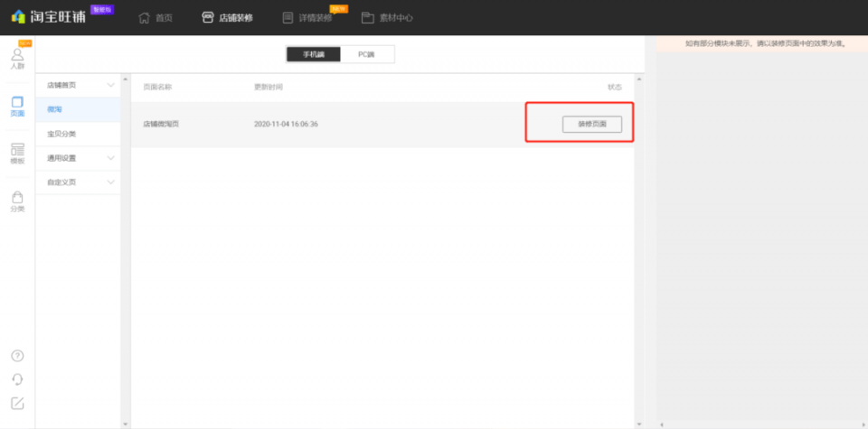
Task: Open the customer service headset icon
Action: point(17,379)
